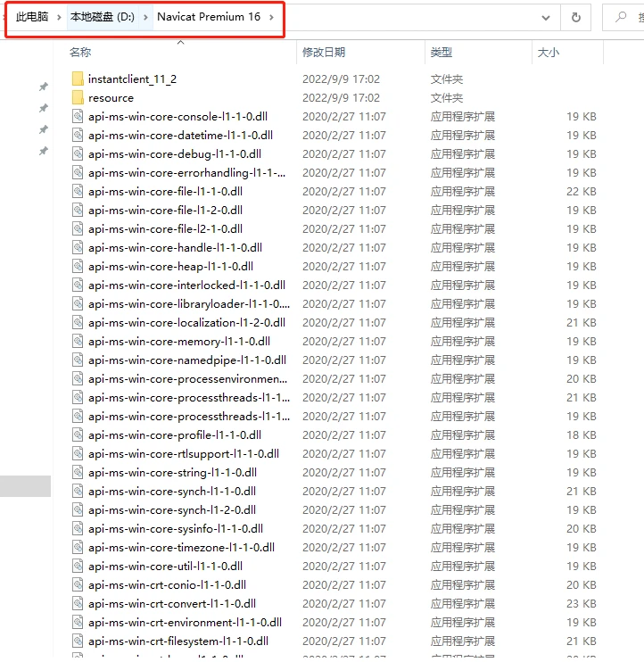The width and height of the screenshot is (644, 662).
Task: Select api-ms-win-core-synch-l1-1-0.dll file name
Action: coord(172,491)
